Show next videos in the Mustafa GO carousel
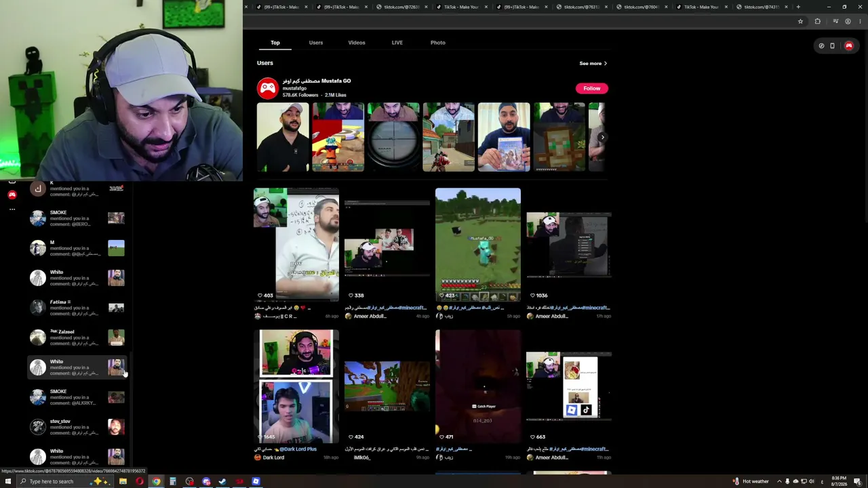Viewport: 868px width, 488px height. pyautogui.click(x=602, y=137)
